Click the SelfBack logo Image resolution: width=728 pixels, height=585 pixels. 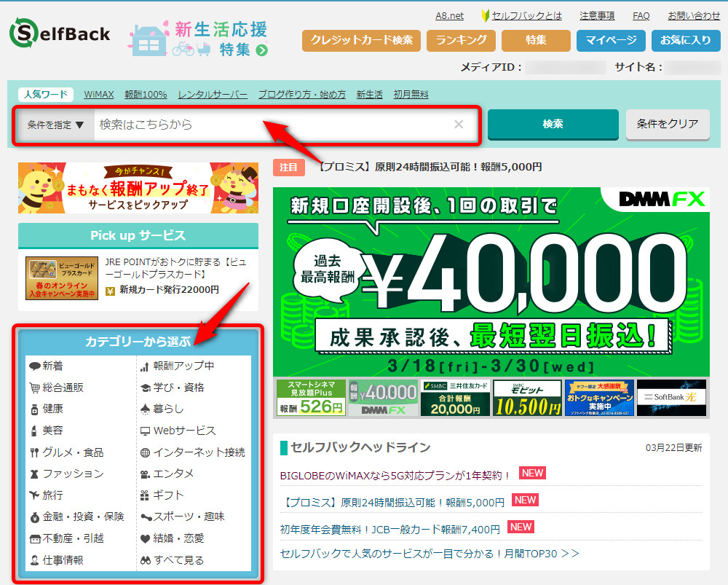coord(60,33)
